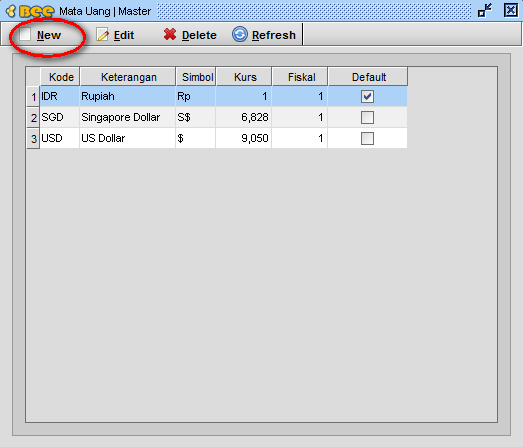Click the 6,828 Kurs value cell
Screen dimensions: 523x447
[244, 117]
